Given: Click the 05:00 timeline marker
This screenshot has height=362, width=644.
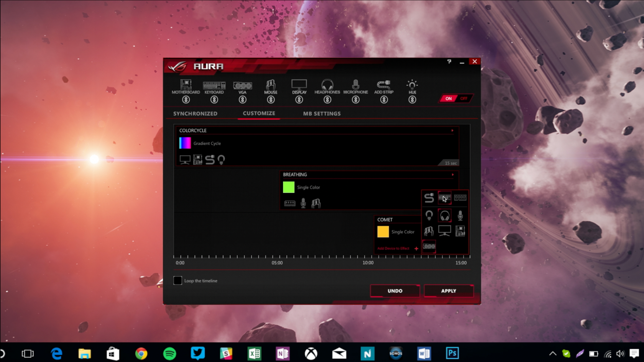Looking at the screenshot, I should point(277,263).
